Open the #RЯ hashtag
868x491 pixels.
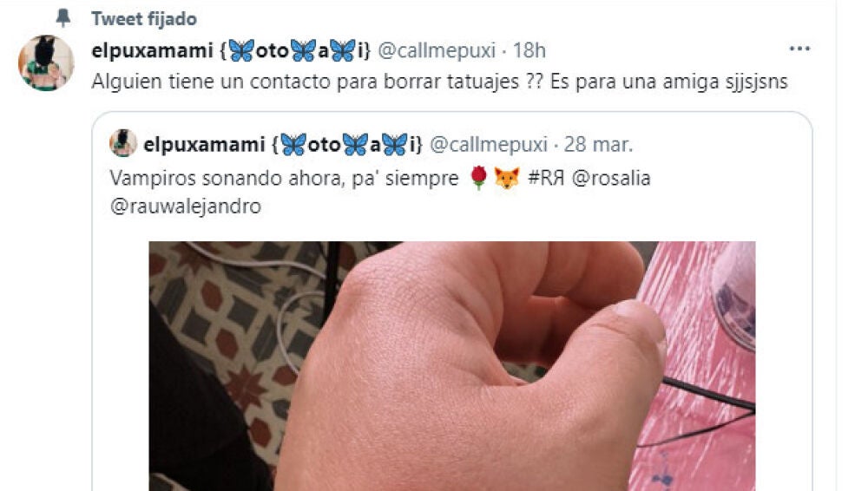(x=546, y=178)
